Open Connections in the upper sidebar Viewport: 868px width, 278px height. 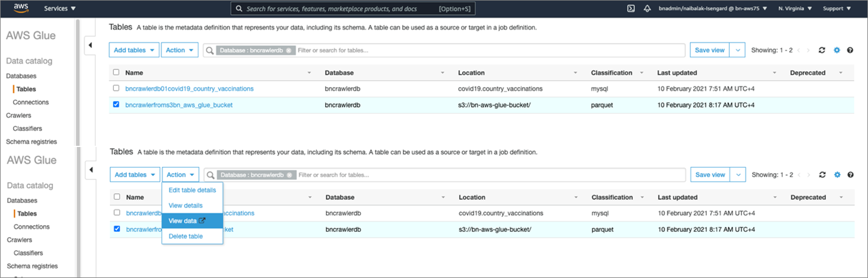pos(31,102)
